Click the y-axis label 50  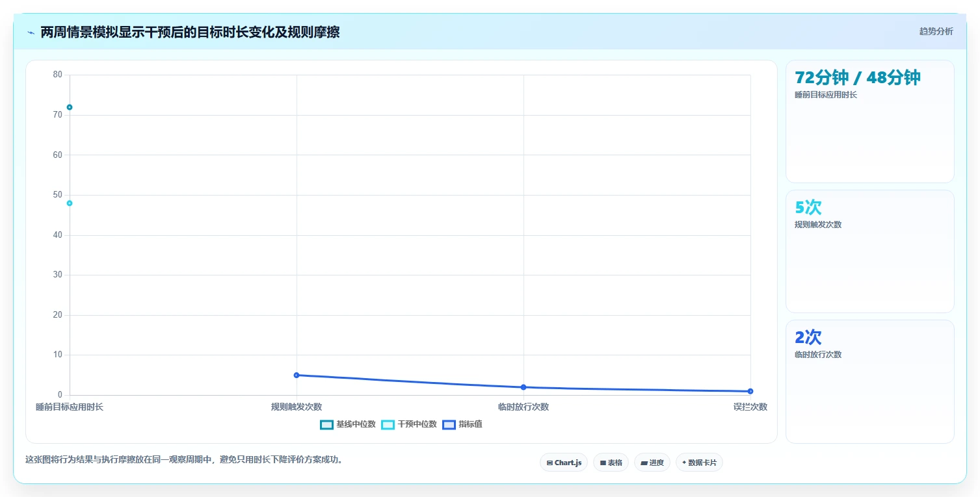coord(58,195)
